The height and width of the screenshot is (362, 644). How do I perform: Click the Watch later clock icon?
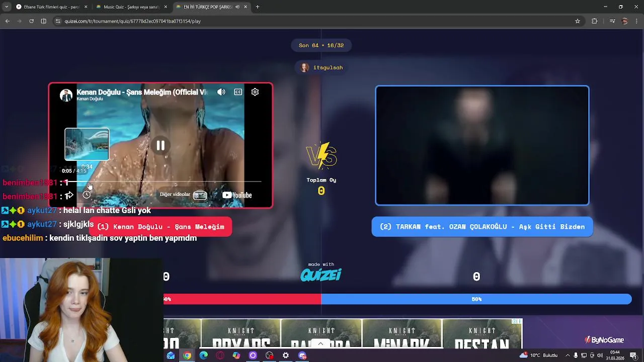tap(87, 195)
